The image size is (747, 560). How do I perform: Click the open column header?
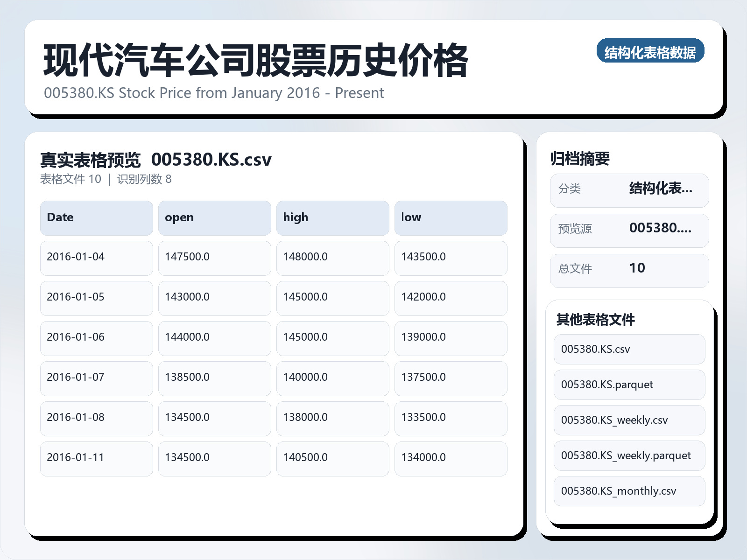(214, 217)
